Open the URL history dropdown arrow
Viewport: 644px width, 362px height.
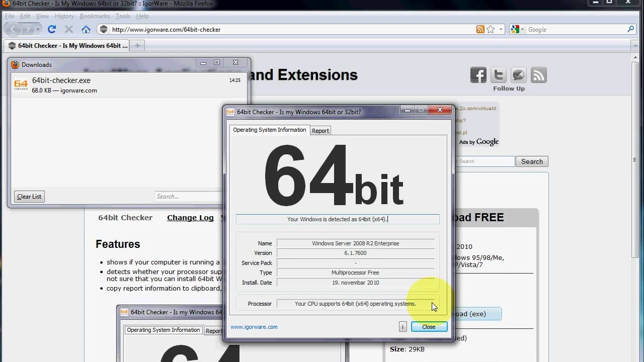coord(501,29)
